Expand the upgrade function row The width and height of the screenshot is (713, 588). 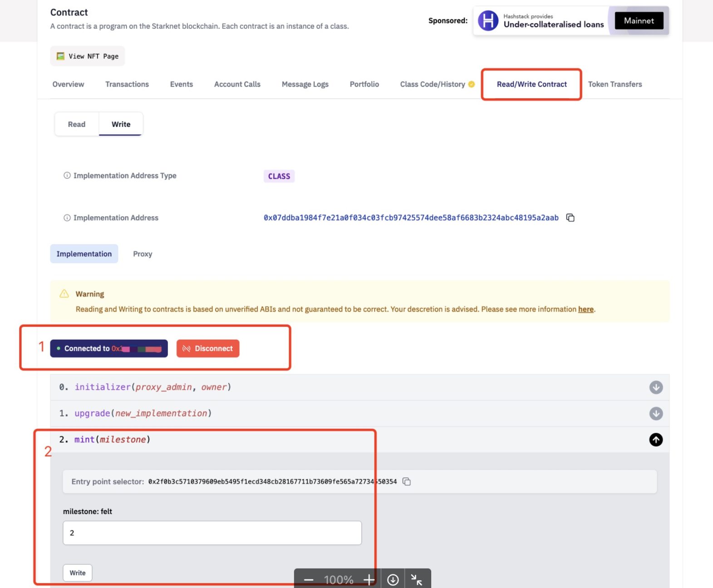click(656, 414)
